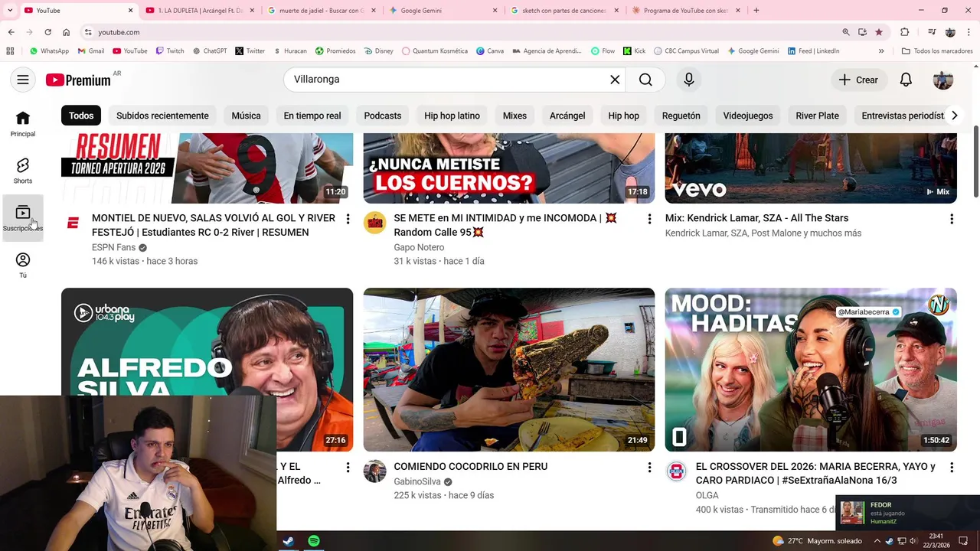
Task: Select the River Plate chip
Action: coord(817,116)
